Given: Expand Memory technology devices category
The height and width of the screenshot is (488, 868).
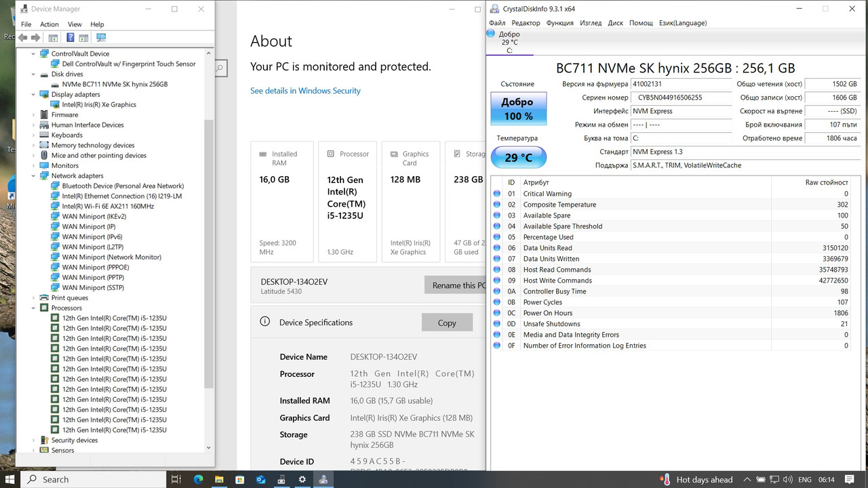Looking at the screenshot, I should (x=33, y=145).
